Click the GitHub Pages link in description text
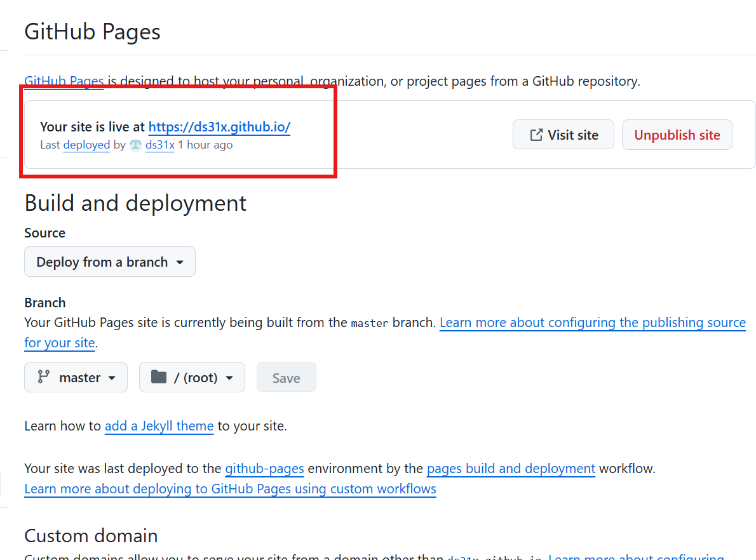756x560 pixels. pyautogui.click(x=64, y=81)
